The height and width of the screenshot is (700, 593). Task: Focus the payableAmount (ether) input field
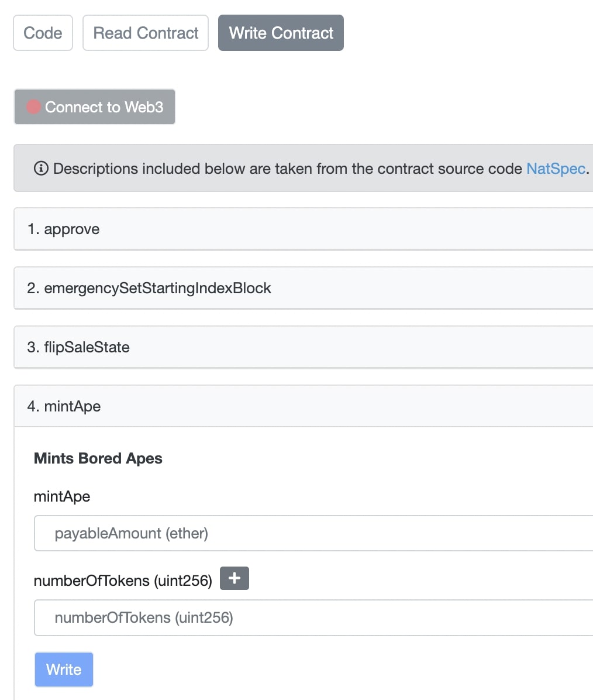(x=313, y=533)
